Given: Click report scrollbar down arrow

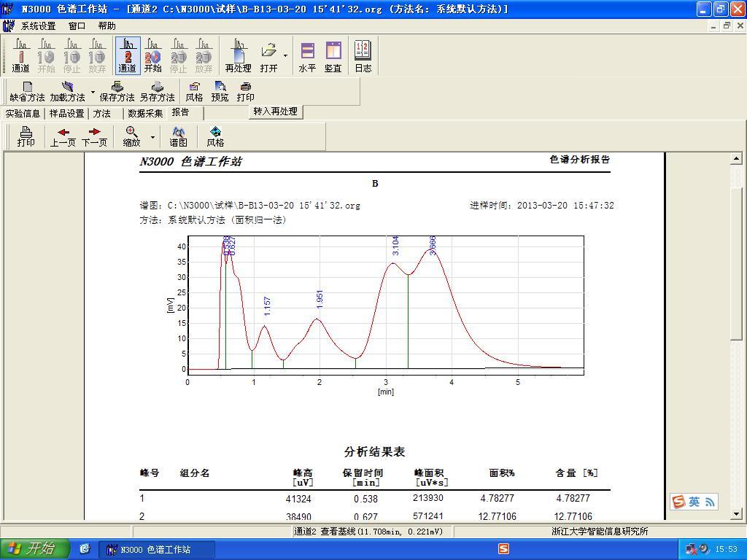Looking at the screenshot, I should pos(737,514).
